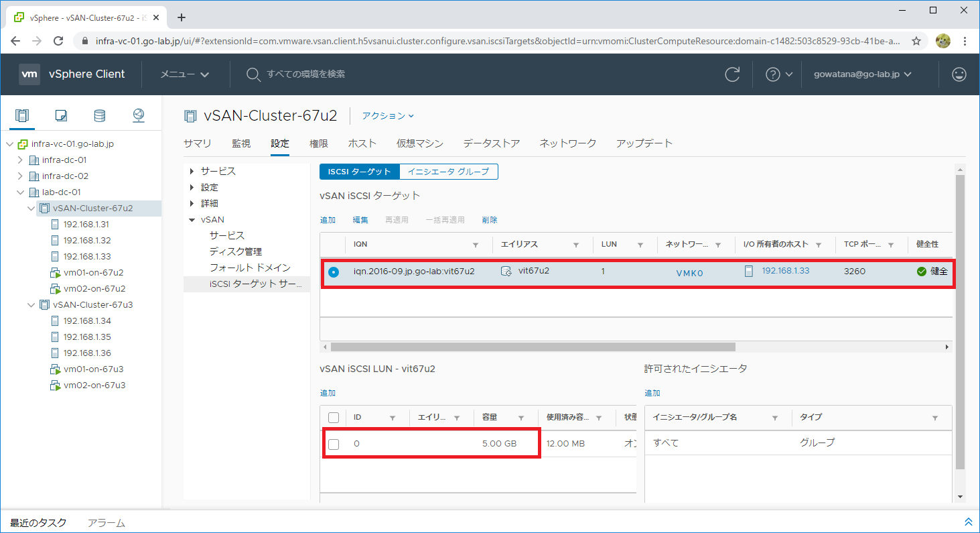
Task: Click the smiley feedback icon
Action: point(959,74)
